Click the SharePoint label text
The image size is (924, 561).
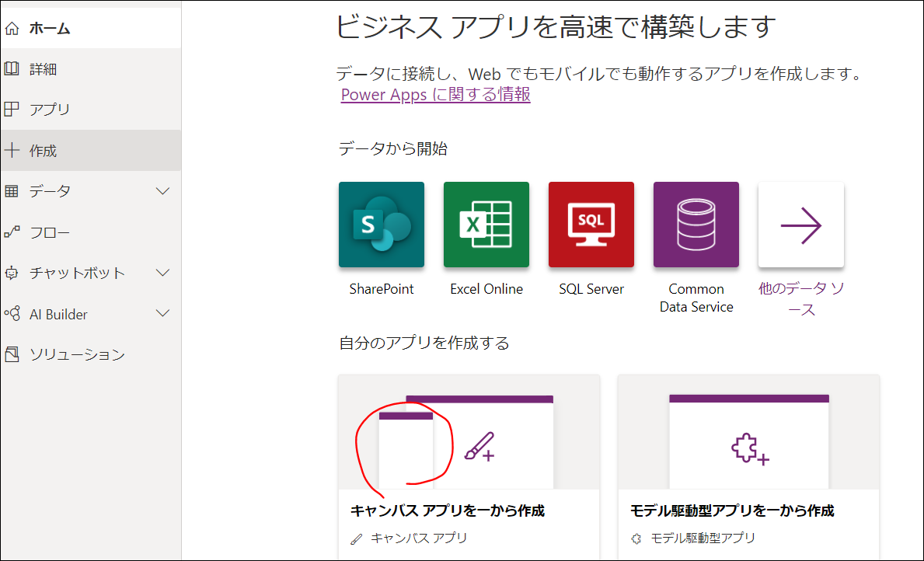382,289
